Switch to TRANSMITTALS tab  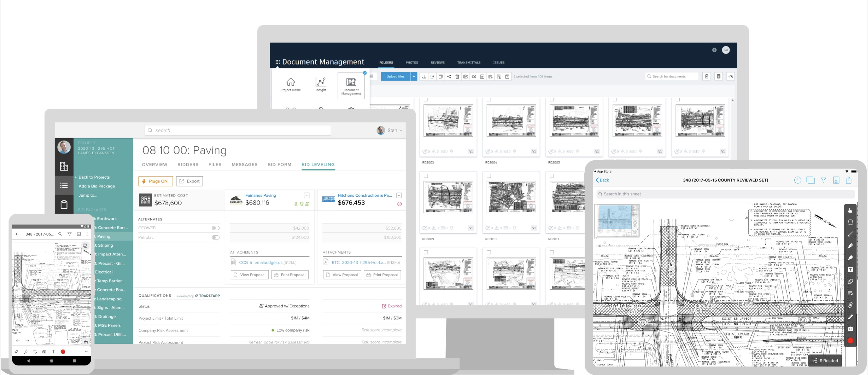469,62
